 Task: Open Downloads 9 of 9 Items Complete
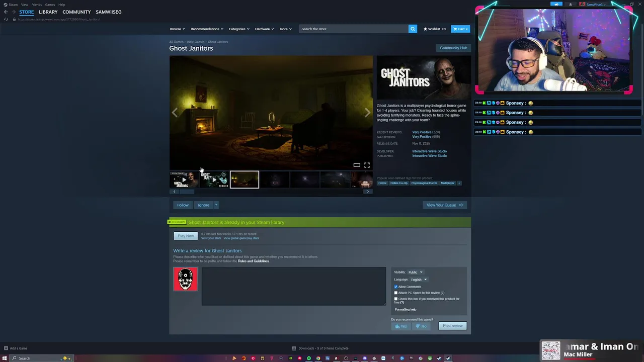pos(320,348)
